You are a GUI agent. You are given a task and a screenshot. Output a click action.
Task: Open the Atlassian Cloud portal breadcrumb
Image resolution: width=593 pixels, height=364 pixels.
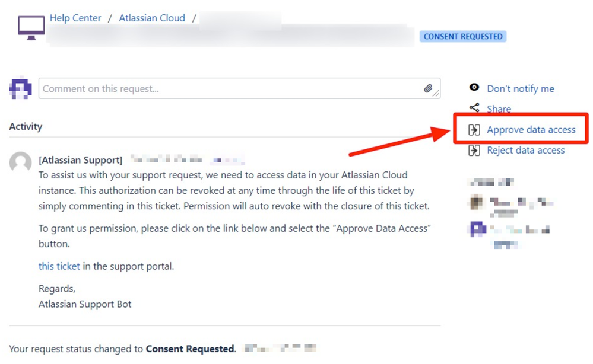point(152,17)
